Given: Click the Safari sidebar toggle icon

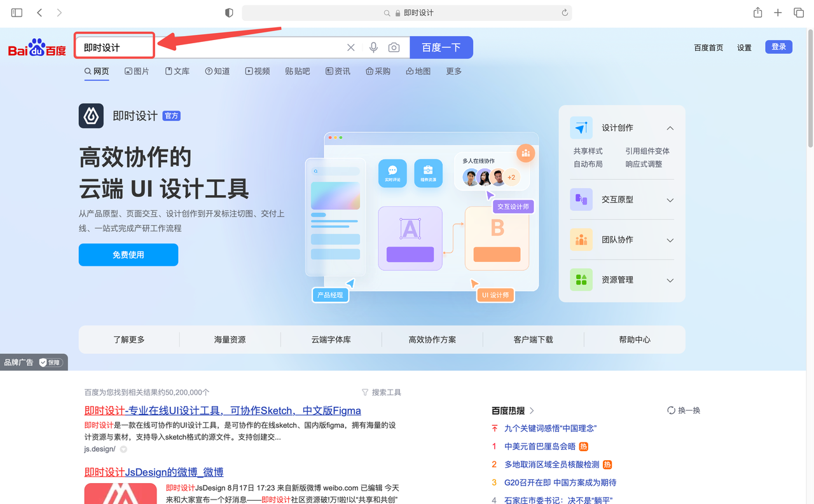Looking at the screenshot, I should click(17, 13).
